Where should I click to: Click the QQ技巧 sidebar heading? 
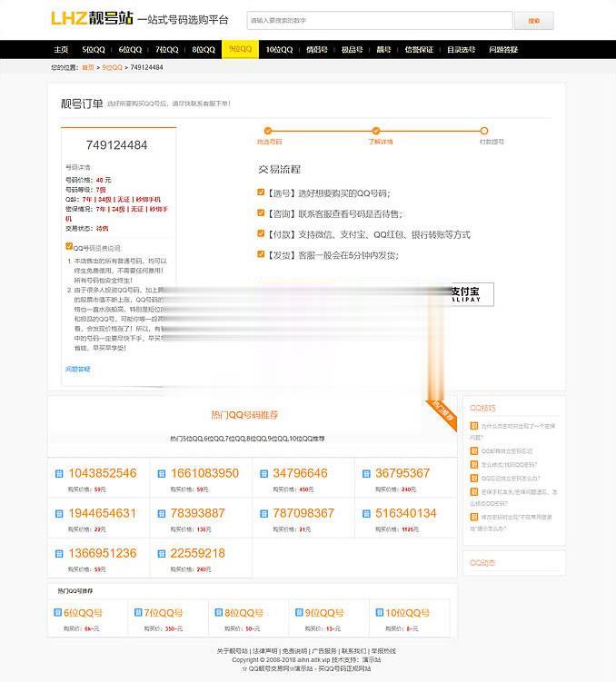(x=482, y=408)
